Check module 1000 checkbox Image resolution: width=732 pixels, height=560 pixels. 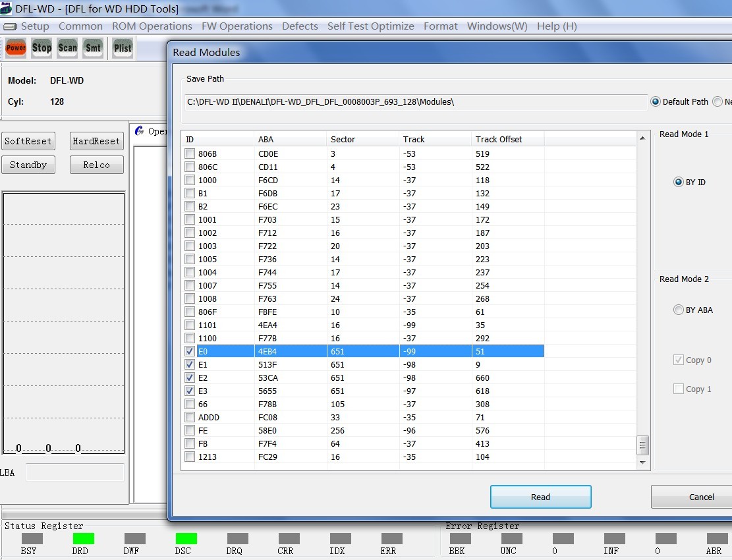[x=190, y=180]
